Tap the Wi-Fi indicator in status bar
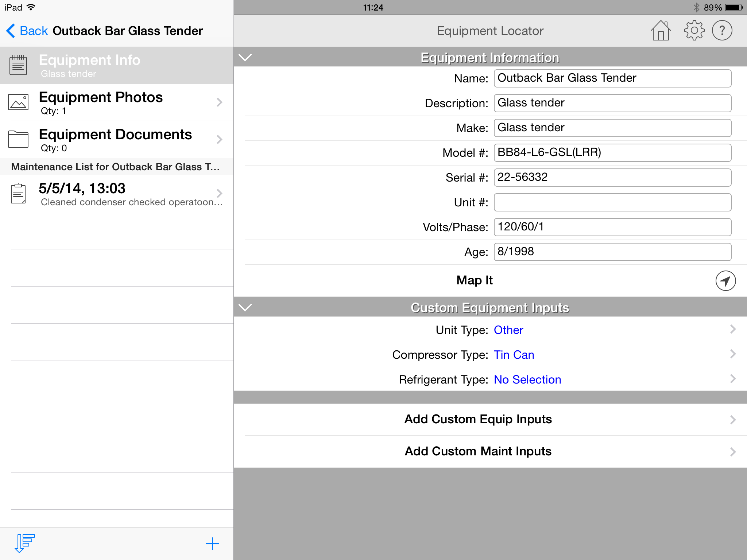The height and width of the screenshot is (560, 747). (x=31, y=7)
